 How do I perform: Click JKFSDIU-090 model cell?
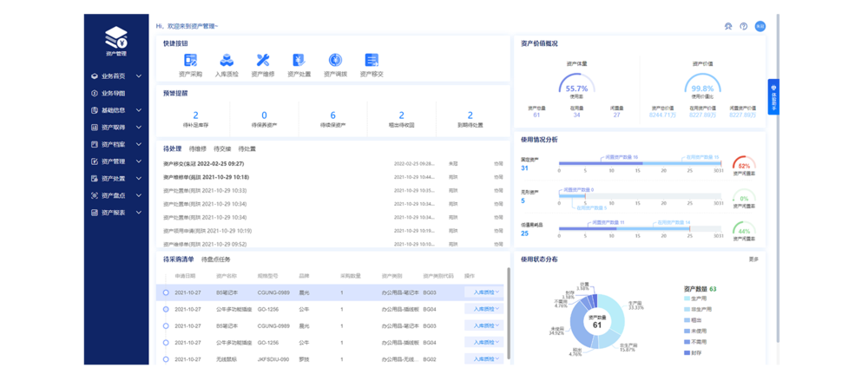coord(273,358)
